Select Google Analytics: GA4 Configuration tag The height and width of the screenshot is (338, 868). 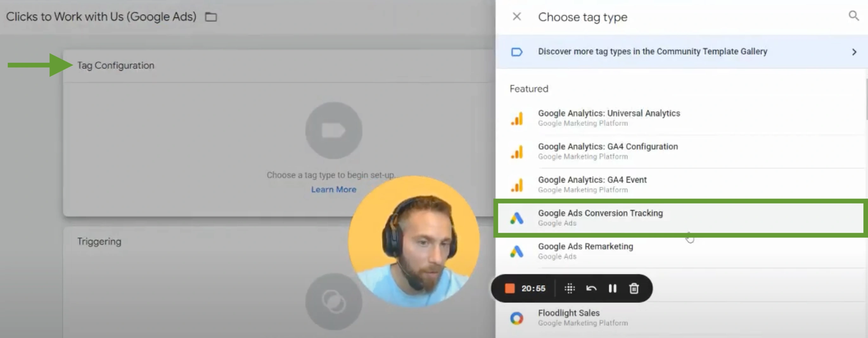[681, 151]
